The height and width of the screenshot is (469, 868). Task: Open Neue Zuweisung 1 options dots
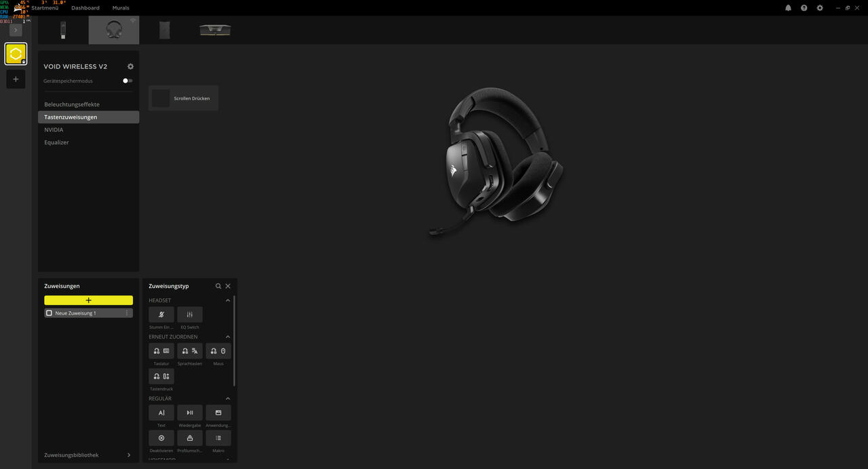pos(127,313)
